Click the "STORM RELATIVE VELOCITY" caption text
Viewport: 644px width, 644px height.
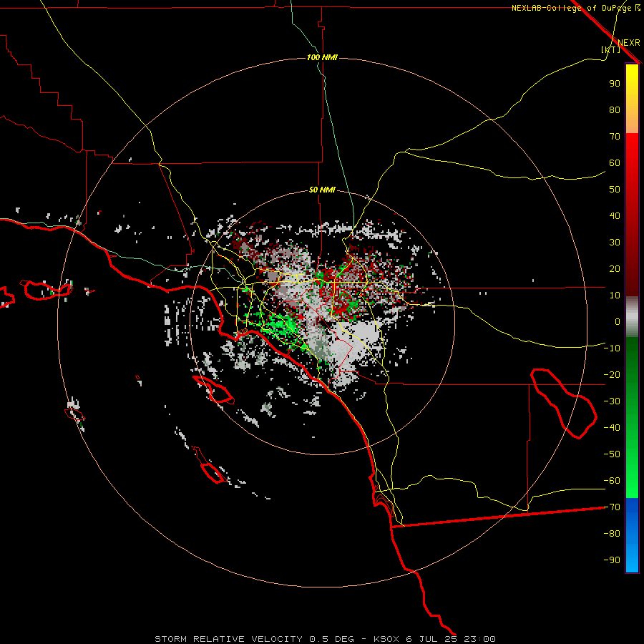[x=228, y=639]
